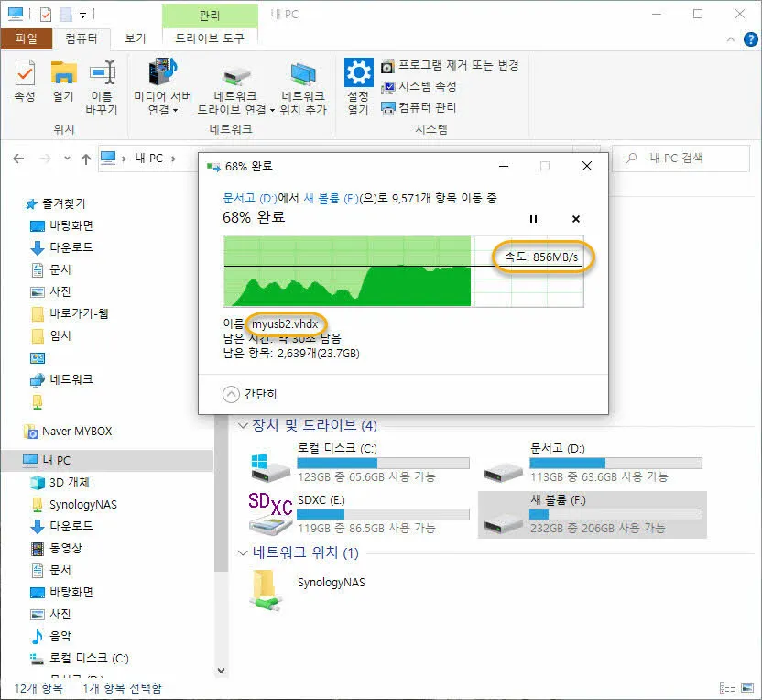
Task: Click the 문서고 (D:) source link
Action: 248,197
